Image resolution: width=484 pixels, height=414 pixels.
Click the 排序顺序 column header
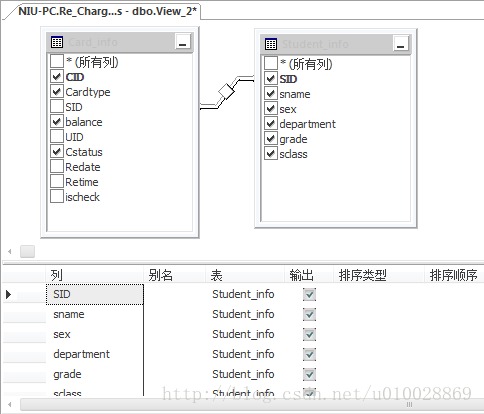click(x=454, y=275)
